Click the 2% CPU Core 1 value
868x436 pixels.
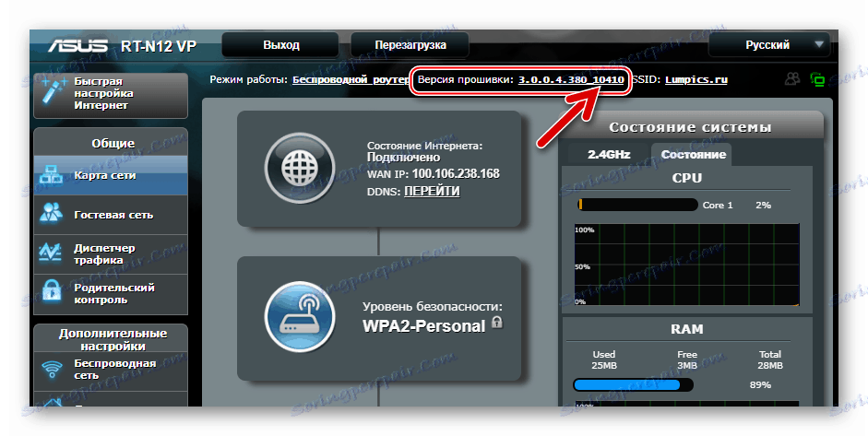pos(764,205)
